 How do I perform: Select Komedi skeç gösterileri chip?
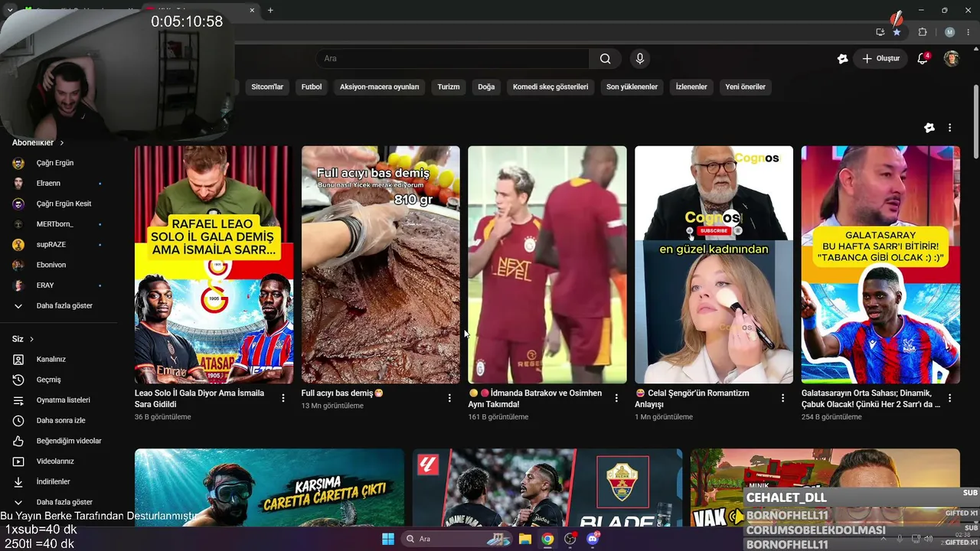click(550, 87)
